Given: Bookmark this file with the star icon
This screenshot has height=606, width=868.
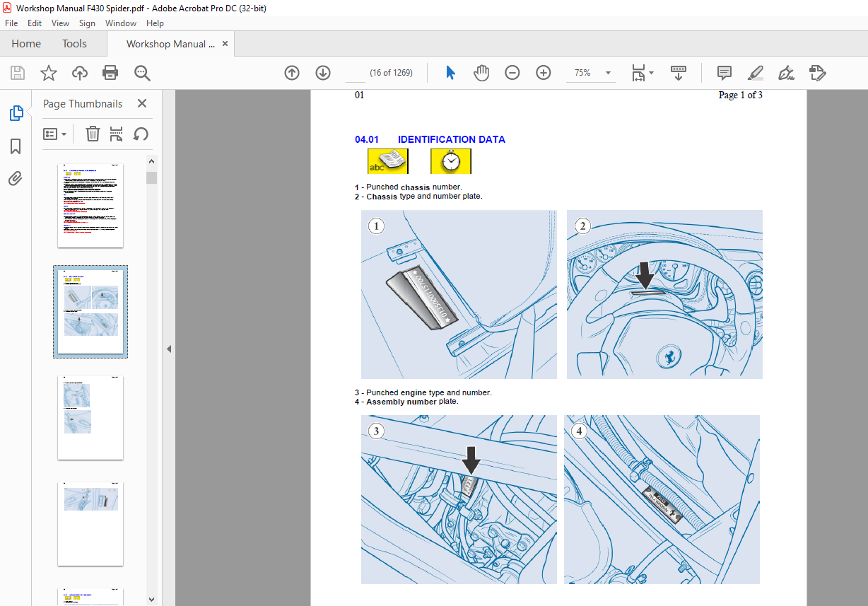Looking at the screenshot, I should pyautogui.click(x=49, y=73).
